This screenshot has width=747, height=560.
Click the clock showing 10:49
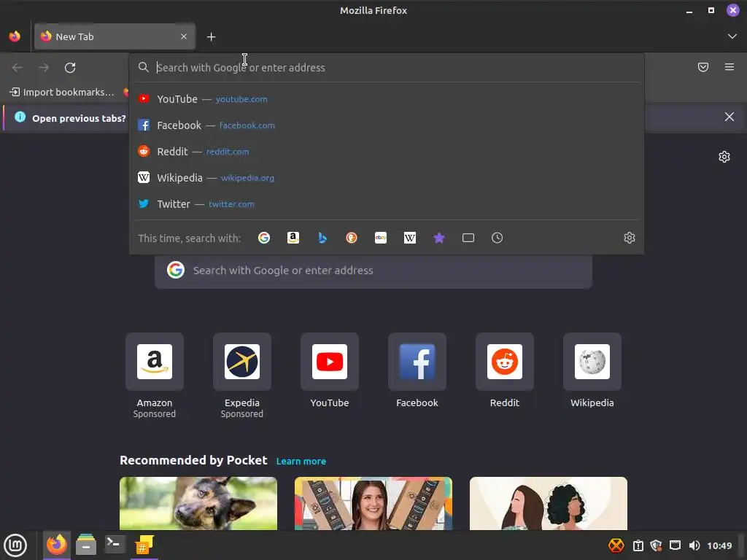719,545
